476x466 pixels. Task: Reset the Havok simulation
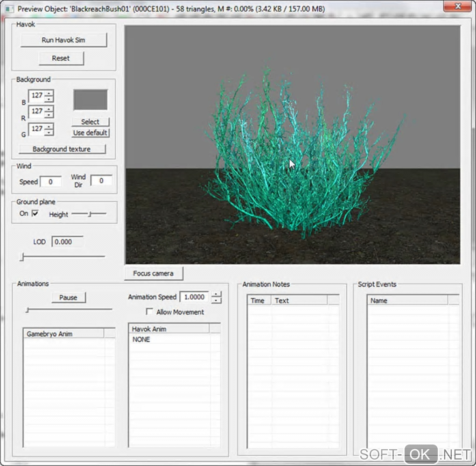61,58
